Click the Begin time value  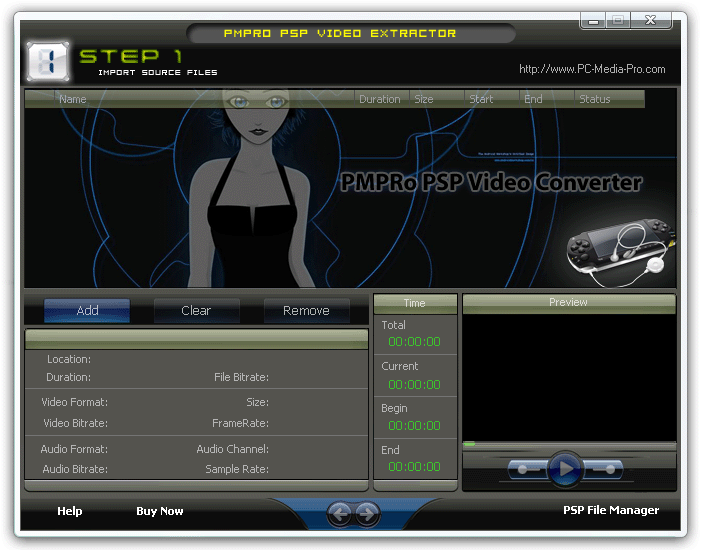pos(414,425)
